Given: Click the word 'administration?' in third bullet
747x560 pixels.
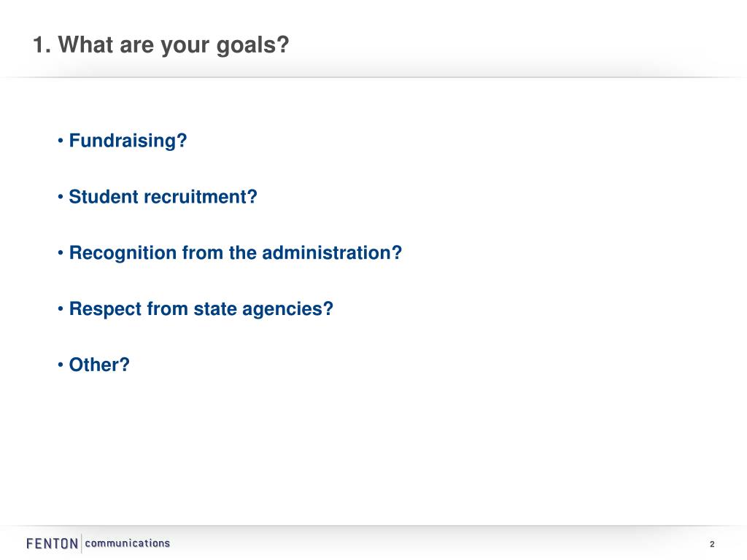Looking at the screenshot, I should [332, 253].
